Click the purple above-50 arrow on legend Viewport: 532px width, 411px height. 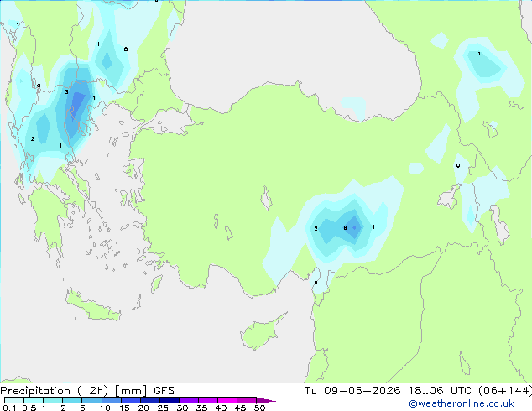pyautogui.click(x=266, y=400)
